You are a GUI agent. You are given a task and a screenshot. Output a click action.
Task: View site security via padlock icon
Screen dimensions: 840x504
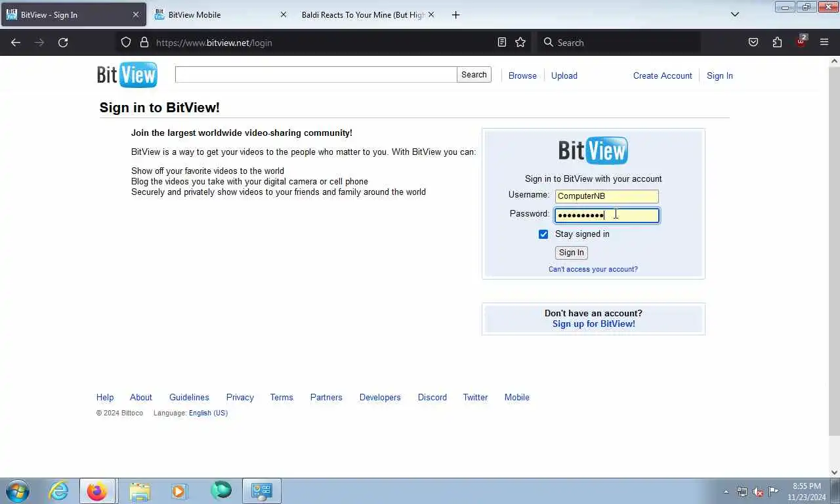coord(144,43)
